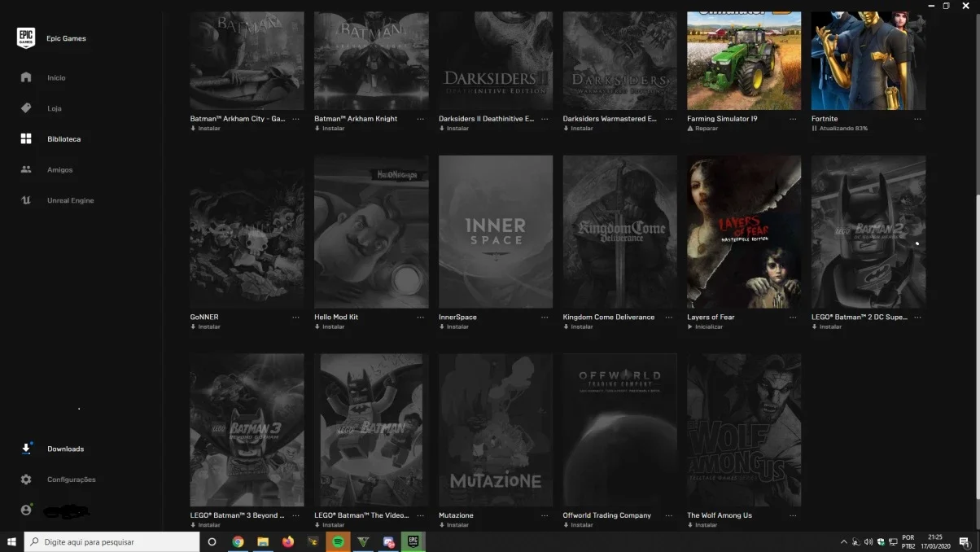
Task: Open the Hello Neighbor Mod Kit cover
Action: [371, 231]
